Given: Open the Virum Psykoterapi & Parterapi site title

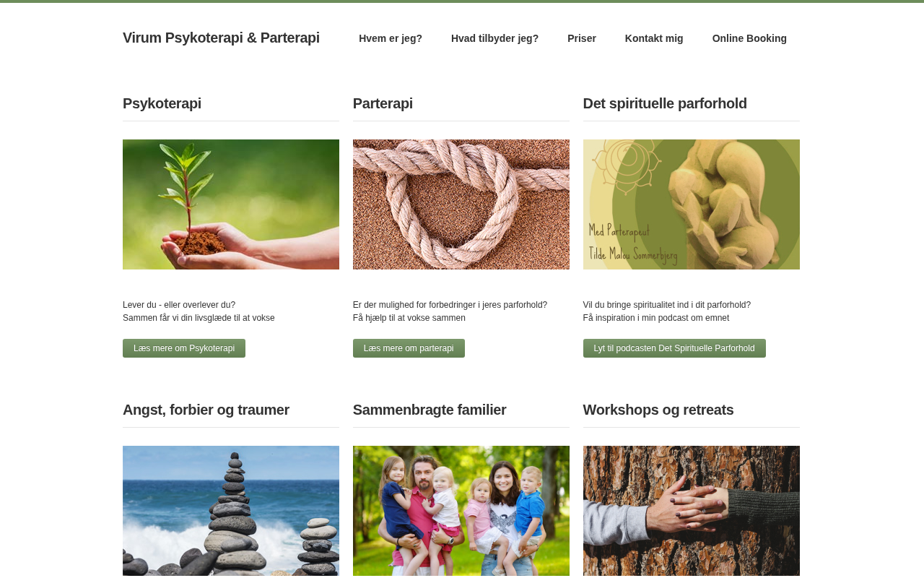Looking at the screenshot, I should tap(221, 38).
